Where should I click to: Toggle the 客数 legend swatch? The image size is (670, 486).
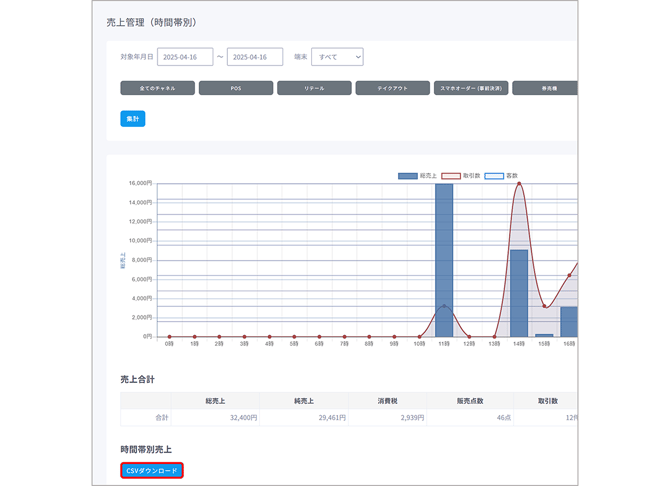(x=494, y=176)
